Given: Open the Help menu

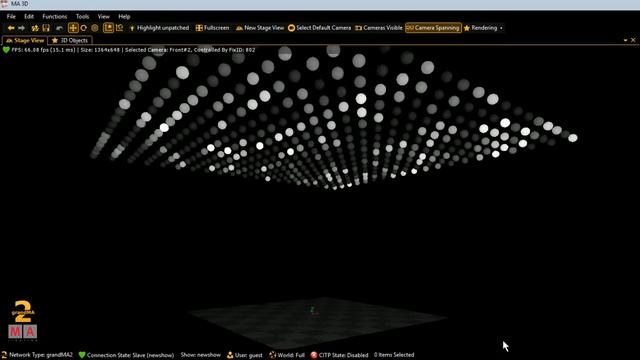Looking at the screenshot, I should (x=124, y=17).
